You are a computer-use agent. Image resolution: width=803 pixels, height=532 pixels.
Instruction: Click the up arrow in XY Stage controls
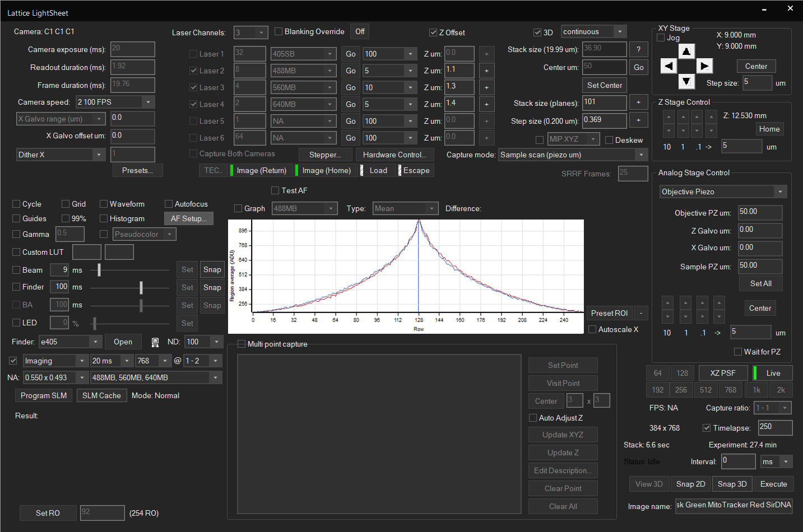tap(686, 51)
